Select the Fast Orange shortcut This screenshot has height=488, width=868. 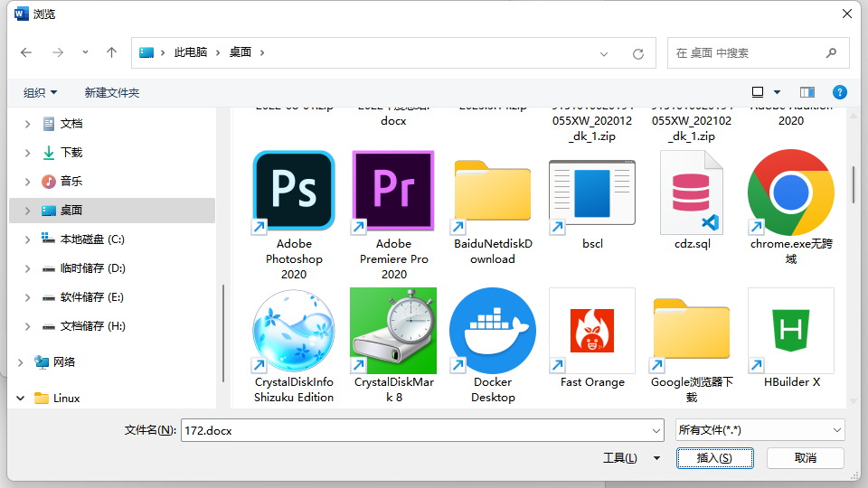592,338
